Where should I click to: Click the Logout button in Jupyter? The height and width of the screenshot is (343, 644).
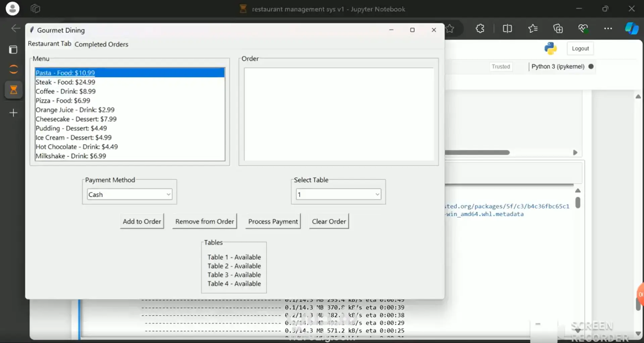click(x=580, y=48)
